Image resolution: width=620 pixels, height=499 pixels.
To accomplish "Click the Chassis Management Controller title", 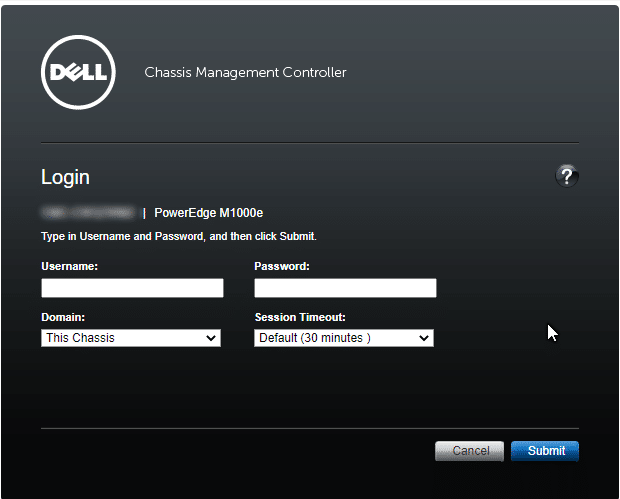I will [245, 72].
